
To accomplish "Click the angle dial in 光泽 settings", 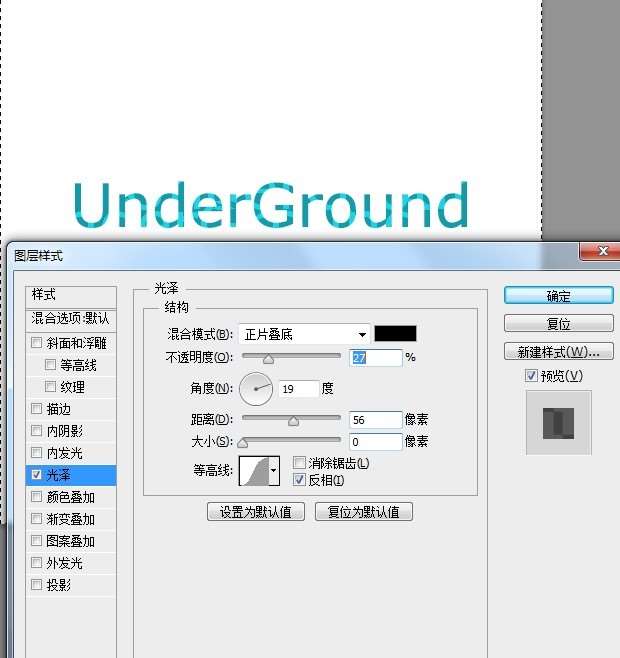I will [256, 388].
